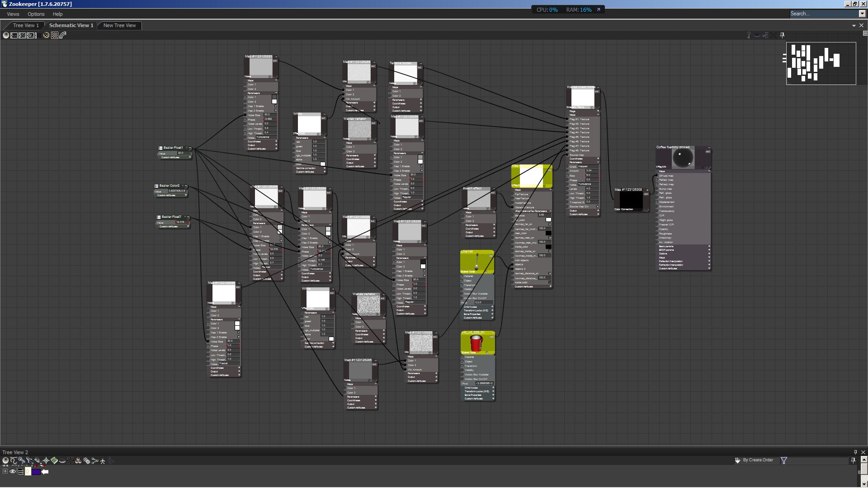This screenshot has width=868, height=488.
Task: Click the schematic minimap overview
Action: (821, 63)
